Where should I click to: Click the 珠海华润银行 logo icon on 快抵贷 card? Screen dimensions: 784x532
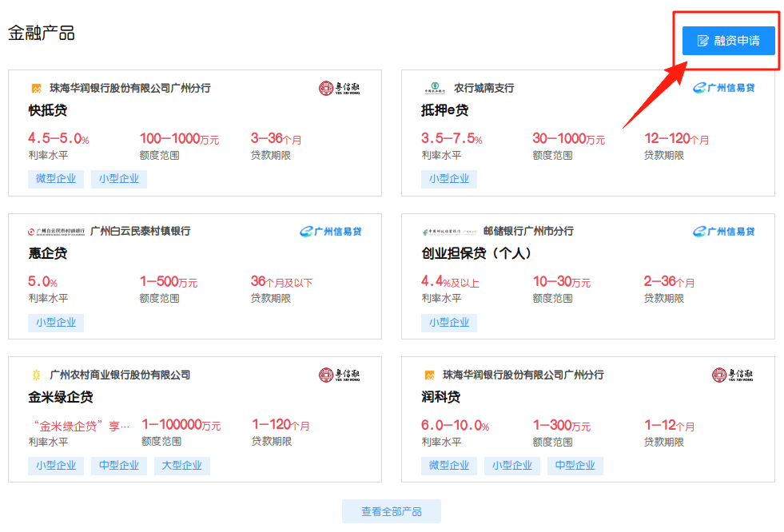37,89
